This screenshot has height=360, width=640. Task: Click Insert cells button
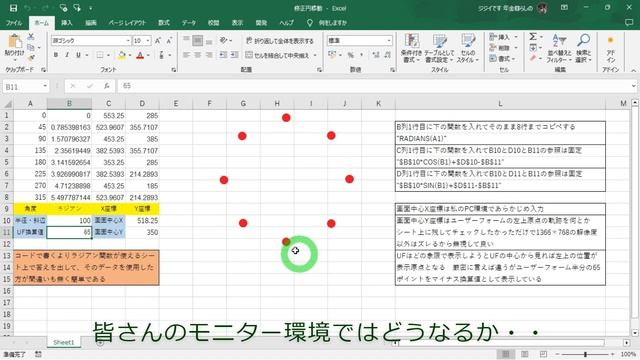[503, 37]
